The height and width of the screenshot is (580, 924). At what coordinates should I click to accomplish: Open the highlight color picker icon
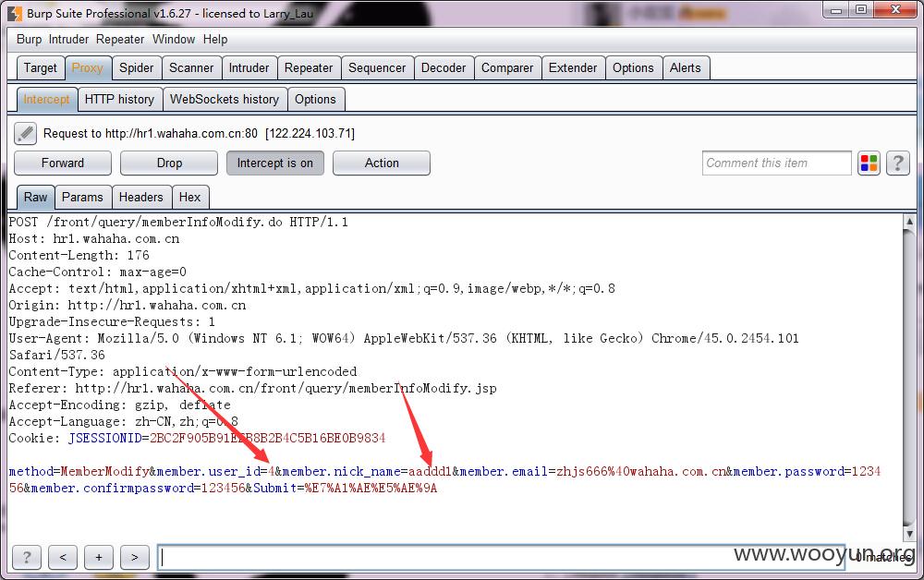pos(869,163)
